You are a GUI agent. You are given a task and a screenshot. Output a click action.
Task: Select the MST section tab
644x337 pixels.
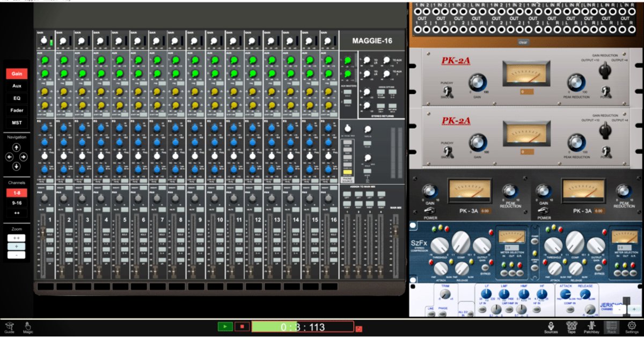(x=17, y=123)
